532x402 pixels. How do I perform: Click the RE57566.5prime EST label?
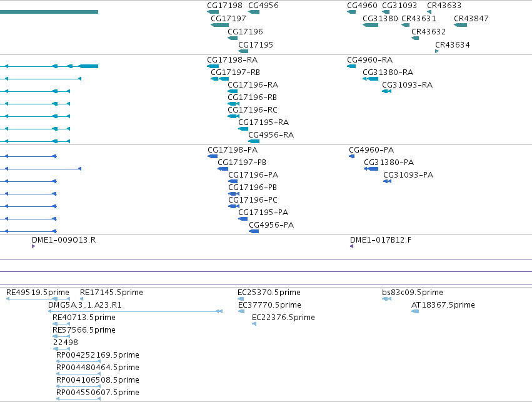click(x=84, y=330)
